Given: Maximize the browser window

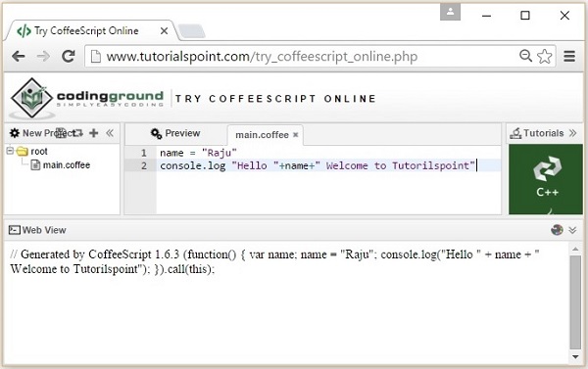Looking at the screenshot, I should [x=525, y=16].
